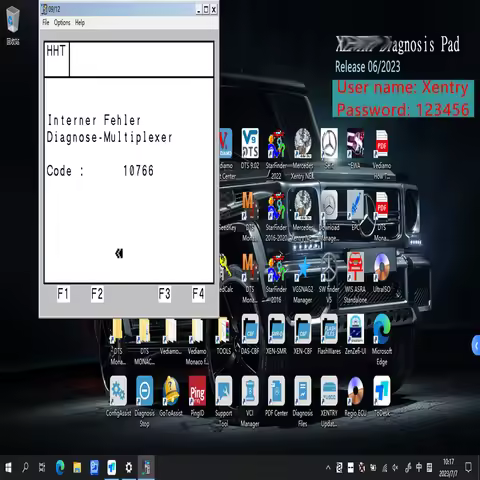
Task: Open UltraISO desktop shortcut
Action: tap(382, 272)
